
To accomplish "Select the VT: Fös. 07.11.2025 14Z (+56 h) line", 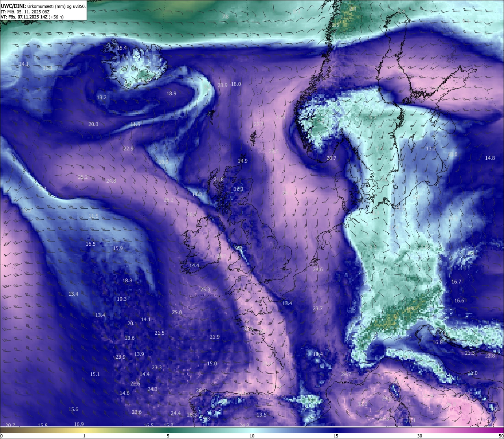I will pos(32,17).
